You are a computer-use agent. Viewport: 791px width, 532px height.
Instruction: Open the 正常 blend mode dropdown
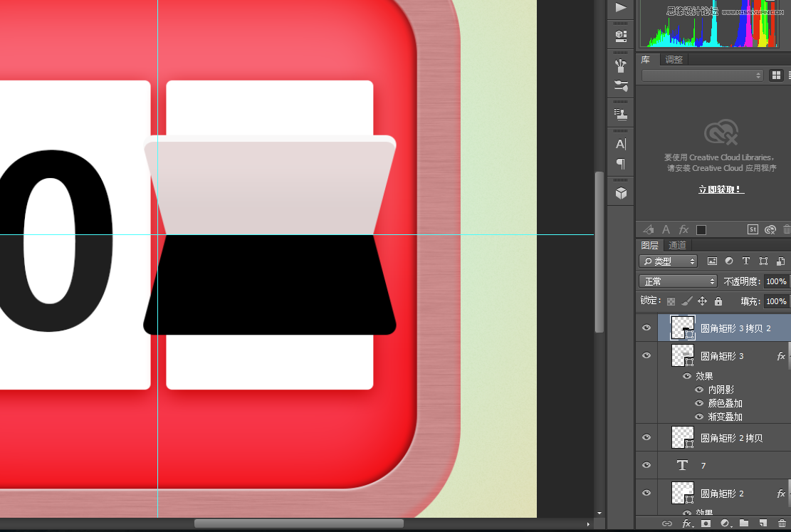click(x=677, y=281)
